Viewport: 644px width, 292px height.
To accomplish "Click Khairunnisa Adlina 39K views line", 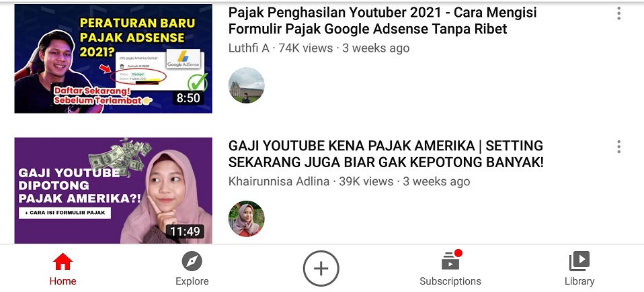I will [349, 181].
